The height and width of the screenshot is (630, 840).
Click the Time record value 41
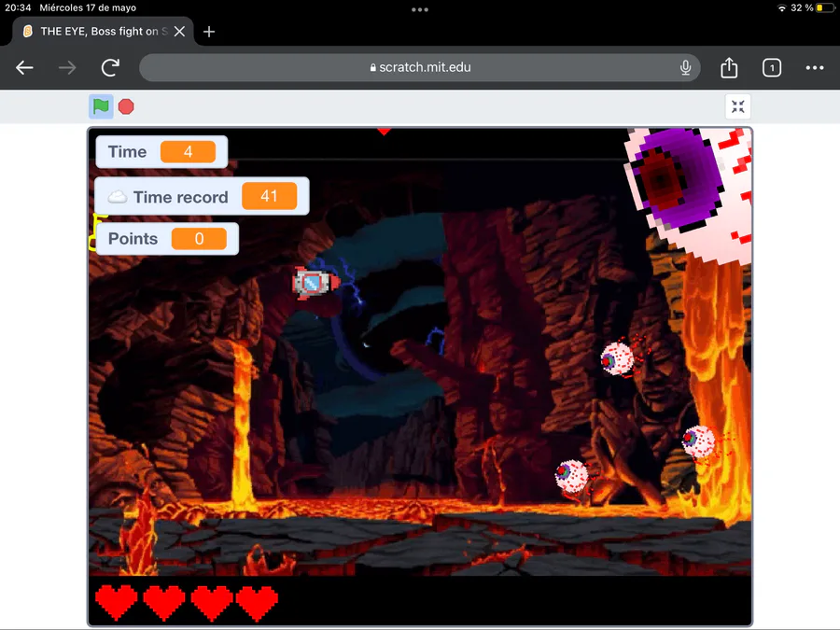[269, 196]
